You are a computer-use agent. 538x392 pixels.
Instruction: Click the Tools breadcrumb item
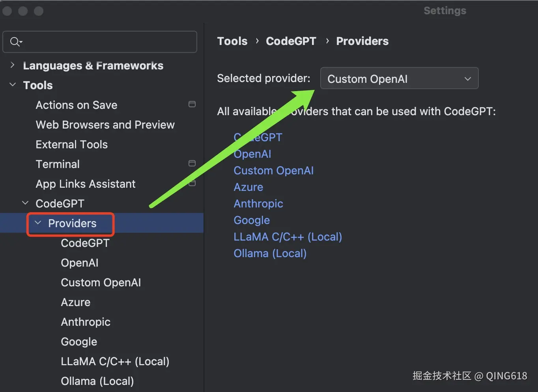tap(232, 41)
